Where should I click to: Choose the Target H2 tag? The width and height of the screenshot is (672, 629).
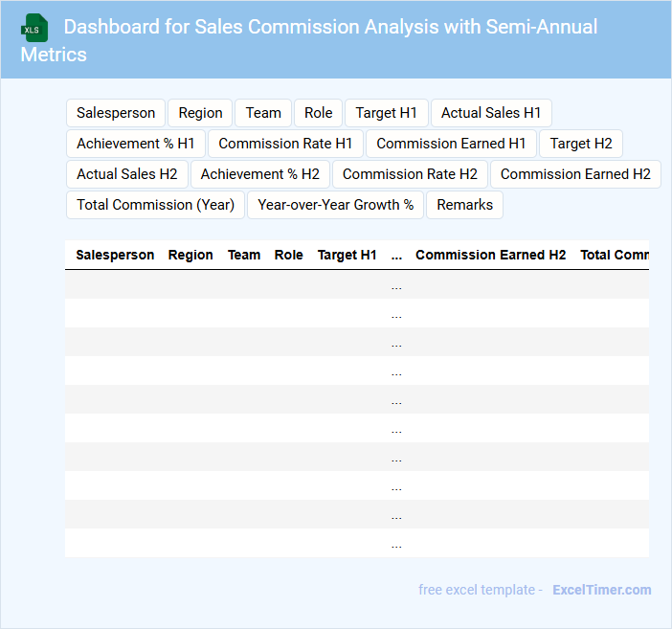click(581, 144)
